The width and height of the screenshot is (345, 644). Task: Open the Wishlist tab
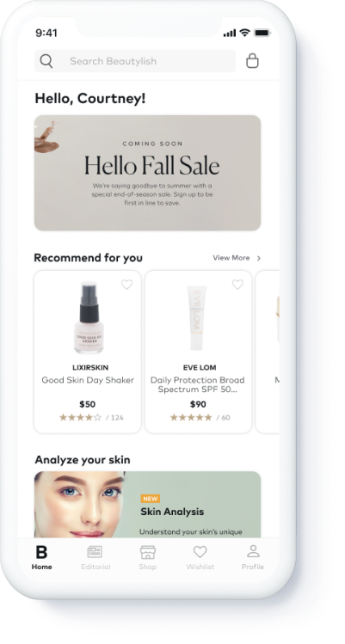[200, 558]
